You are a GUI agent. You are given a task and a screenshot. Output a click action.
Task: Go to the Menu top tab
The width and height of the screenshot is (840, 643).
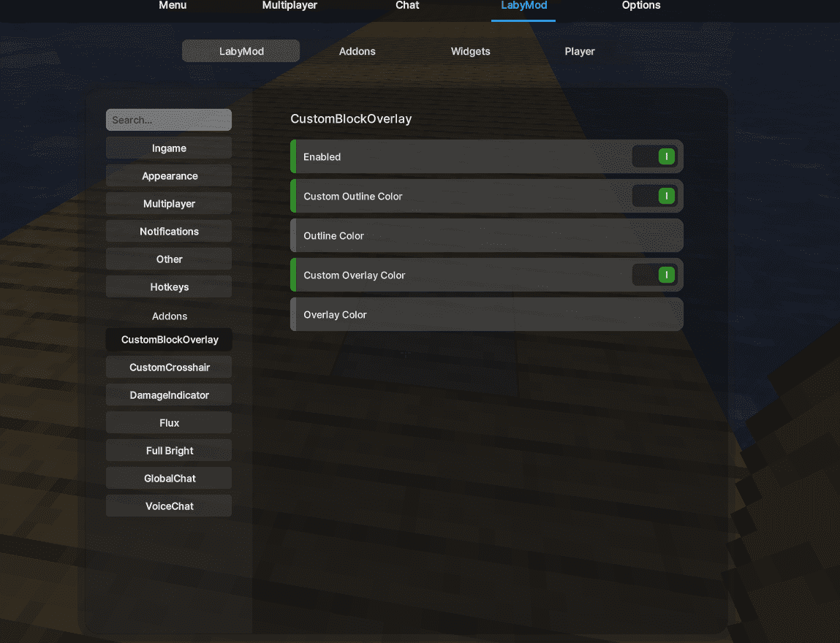[x=173, y=6]
